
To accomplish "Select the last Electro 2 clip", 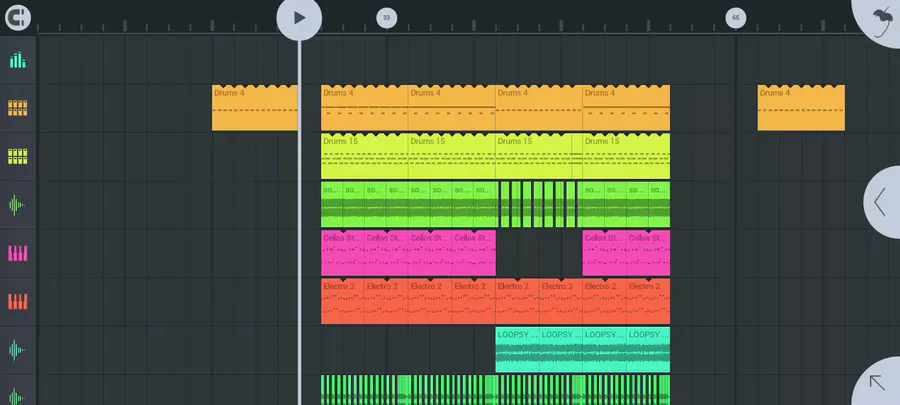I will [x=648, y=301].
